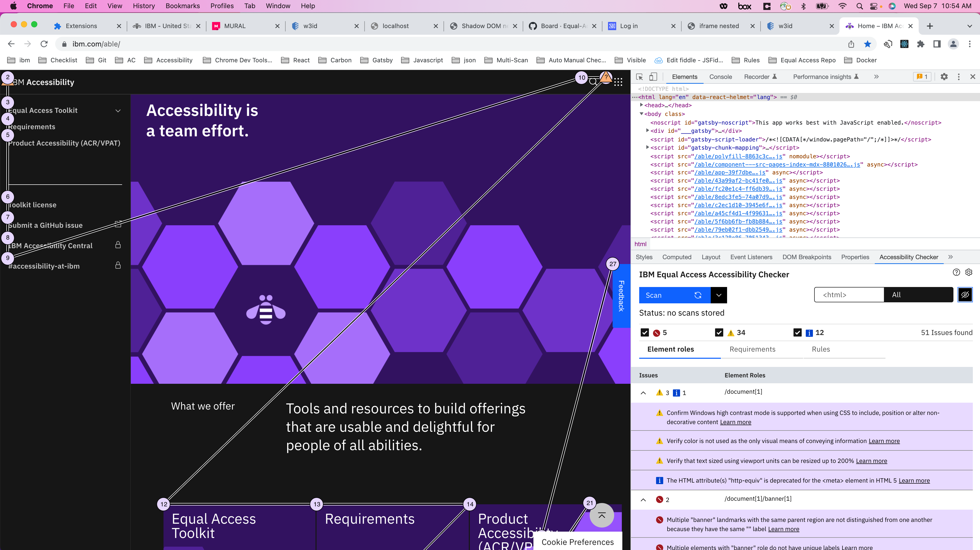
Task: Click the <html> element filter field
Action: (849, 295)
